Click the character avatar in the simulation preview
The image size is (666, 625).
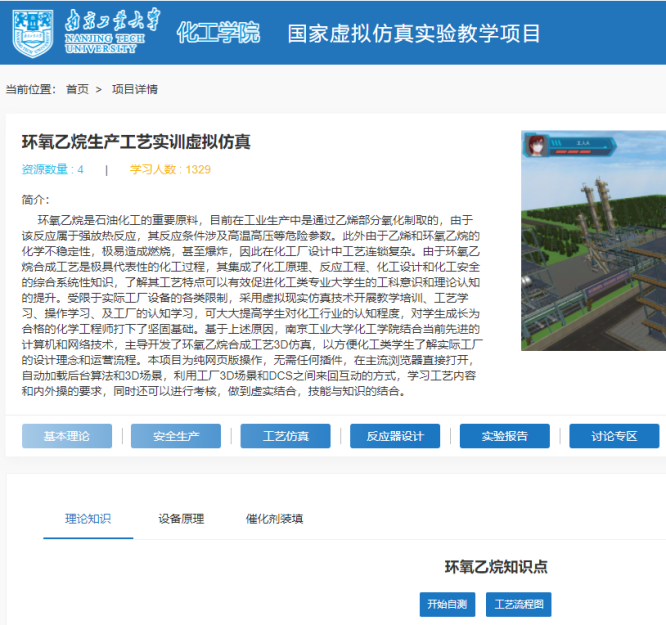tap(540, 144)
